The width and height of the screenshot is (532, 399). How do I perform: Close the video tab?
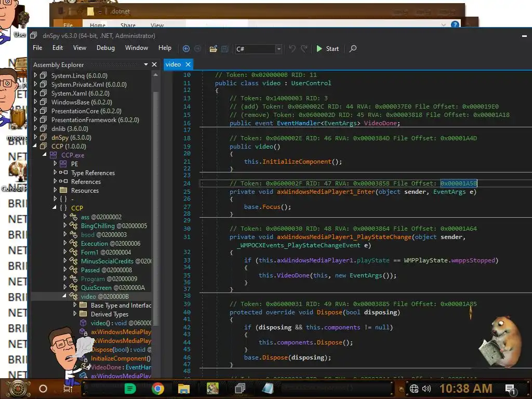point(188,64)
